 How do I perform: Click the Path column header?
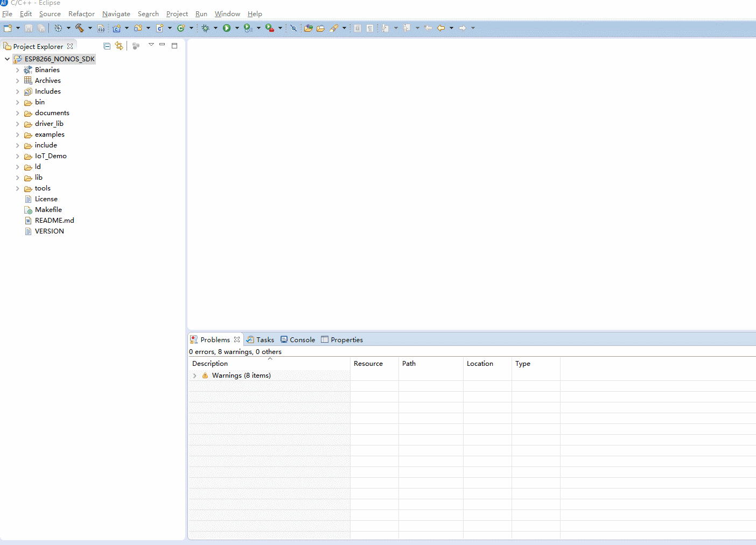tap(431, 364)
